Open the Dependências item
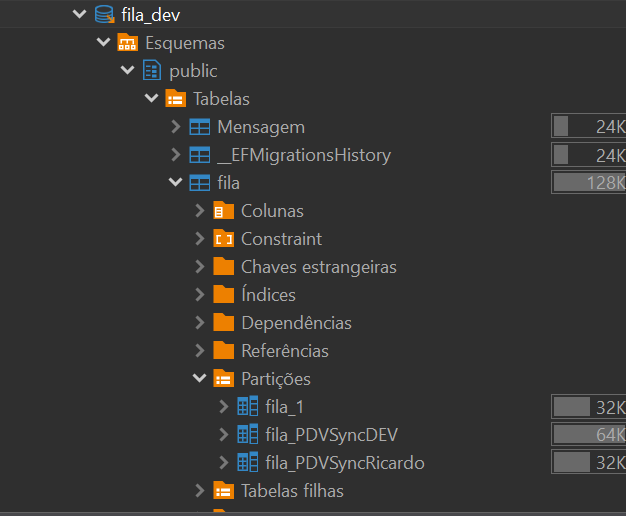The width and height of the screenshot is (626, 516). pyautogui.click(x=296, y=323)
